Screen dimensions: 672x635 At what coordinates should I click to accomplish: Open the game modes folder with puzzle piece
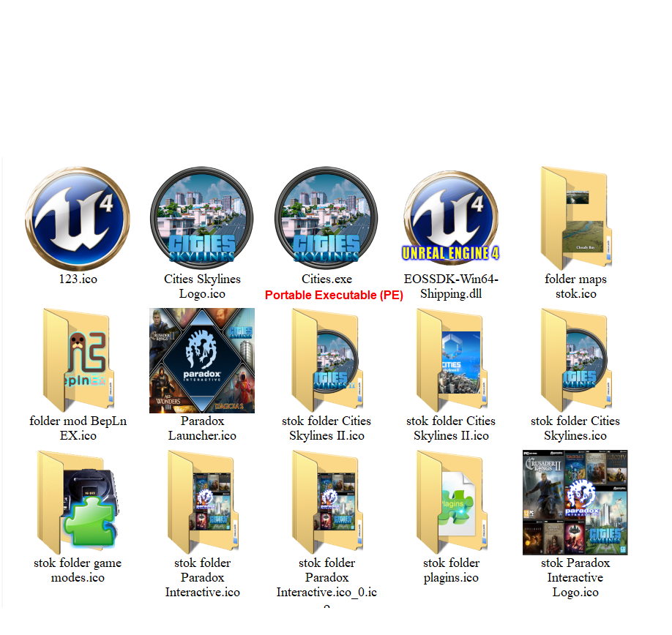click(x=78, y=502)
